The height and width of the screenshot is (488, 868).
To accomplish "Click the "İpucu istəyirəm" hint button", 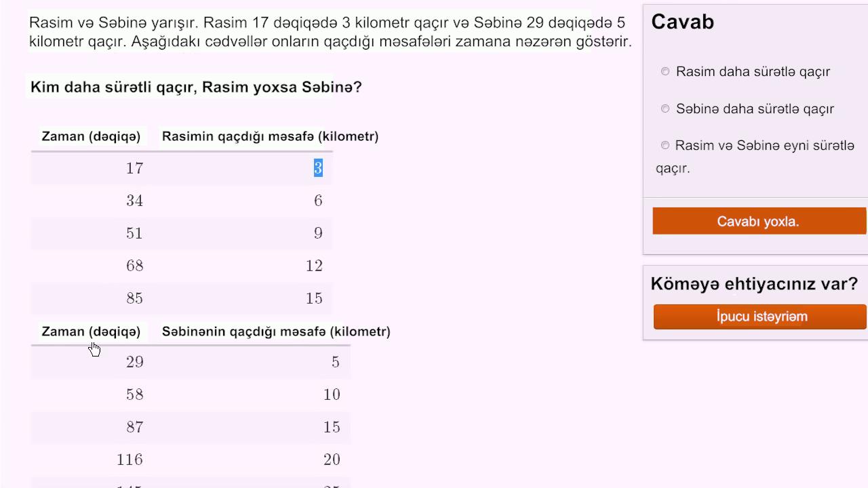I will pyautogui.click(x=759, y=317).
